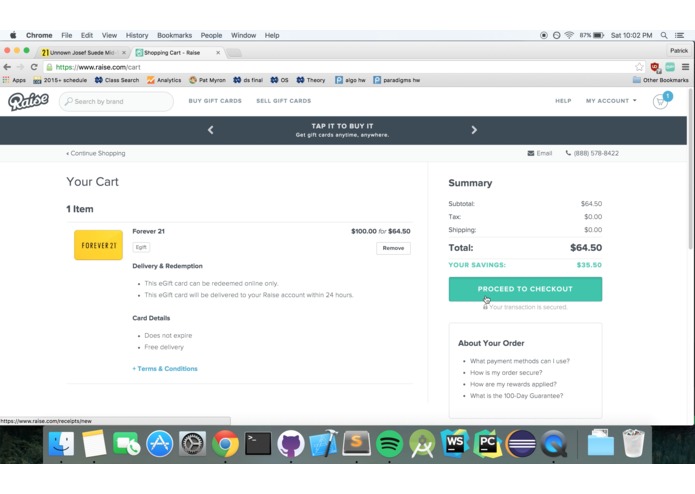The height and width of the screenshot is (494, 695).
Task: Open Xcode from the dock
Action: [324, 443]
